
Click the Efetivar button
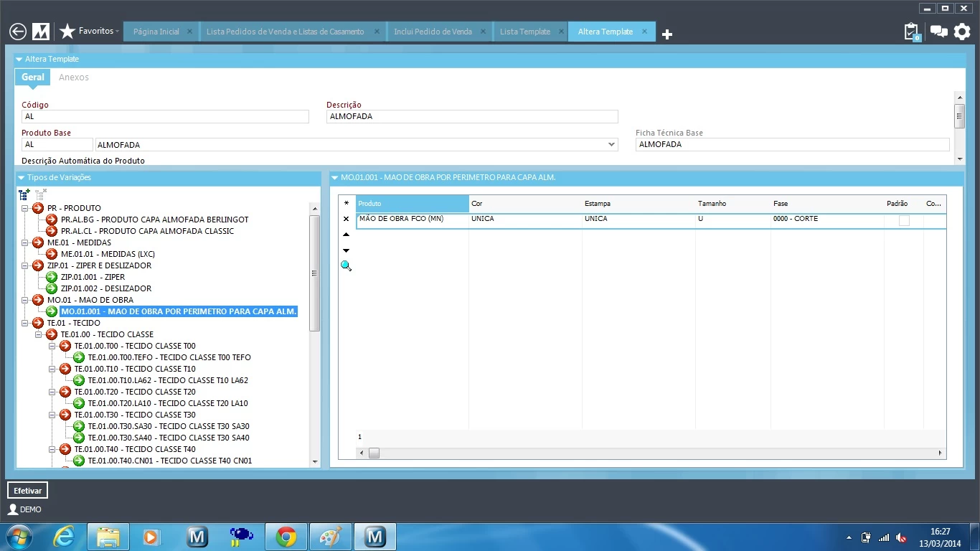coord(28,491)
